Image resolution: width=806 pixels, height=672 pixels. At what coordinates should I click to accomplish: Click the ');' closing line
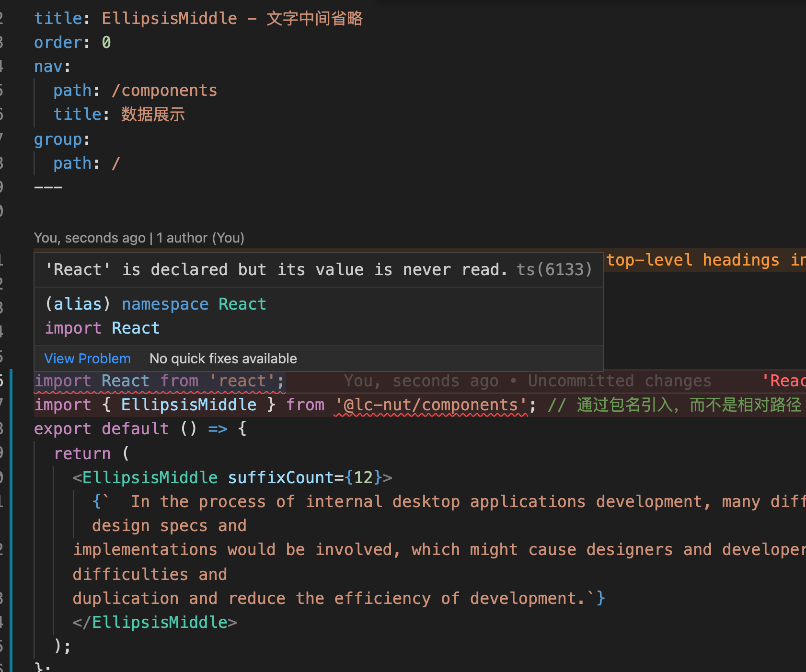click(62, 646)
